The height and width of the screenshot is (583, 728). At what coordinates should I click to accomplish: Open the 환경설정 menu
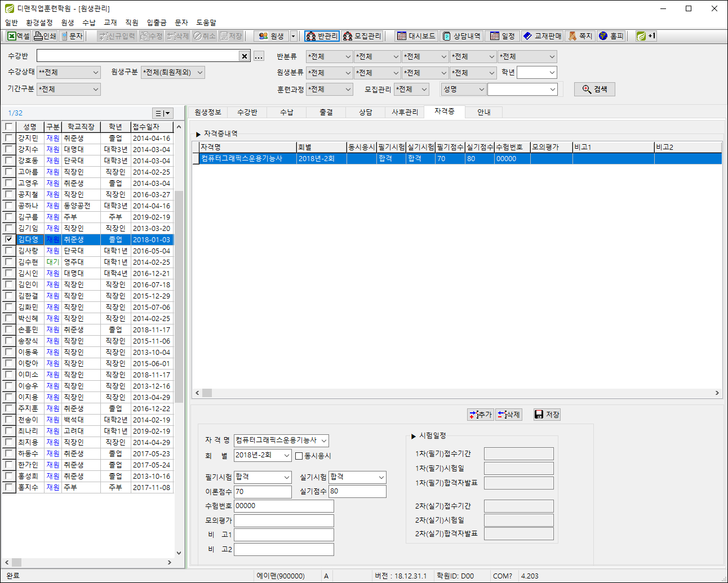(x=39, y=23)
